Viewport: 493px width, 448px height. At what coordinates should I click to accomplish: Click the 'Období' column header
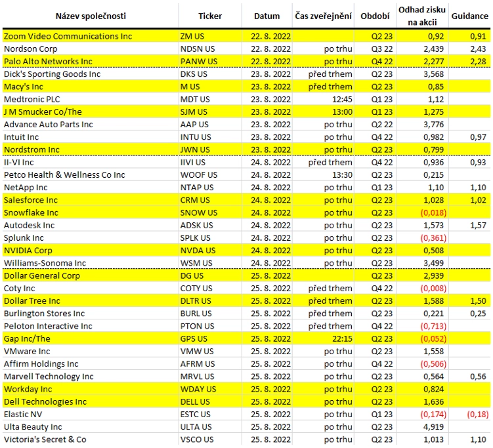point(375,16)
